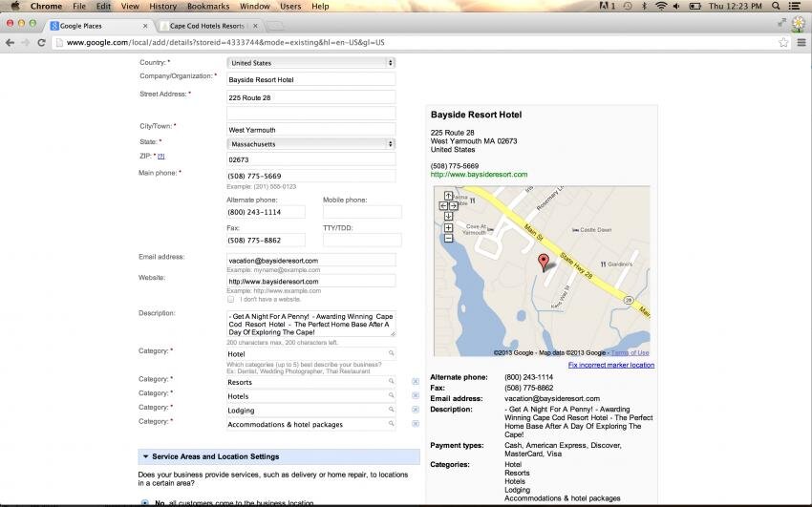This screenshot has width=812, height=507.
Task: Click the Alternate phone field
Action: [x=266, y=212]
